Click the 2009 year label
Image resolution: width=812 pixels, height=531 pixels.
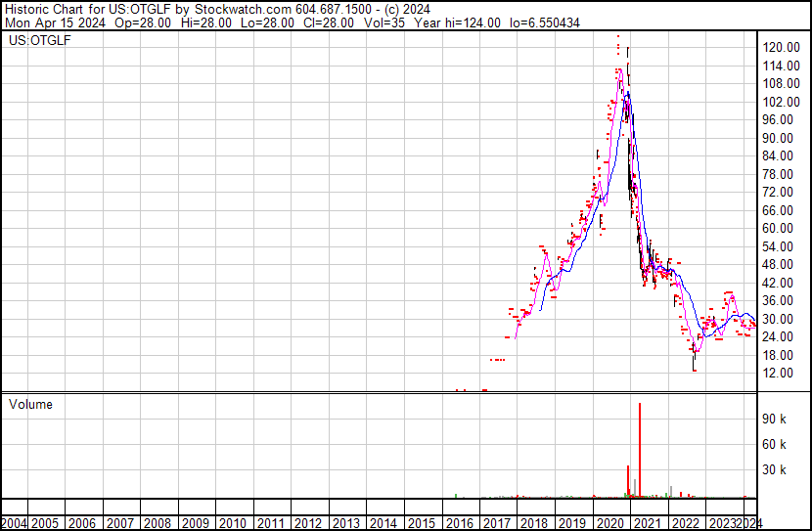pos(196,523)
